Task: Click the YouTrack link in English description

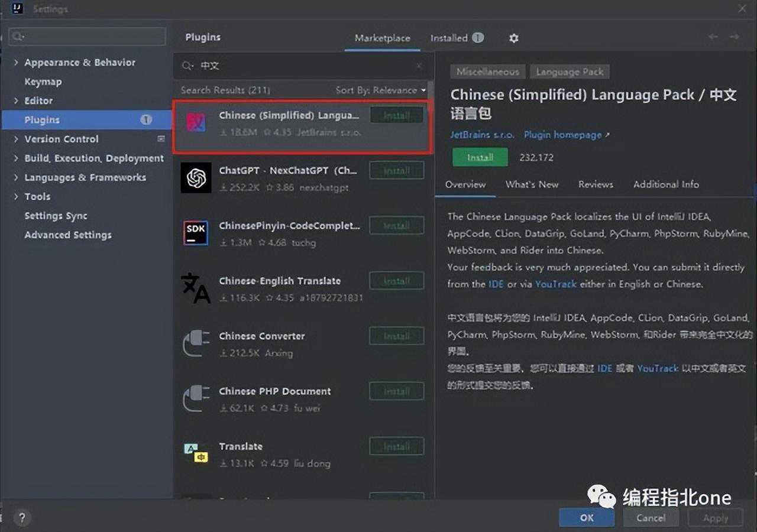Action: pos(555,284)
